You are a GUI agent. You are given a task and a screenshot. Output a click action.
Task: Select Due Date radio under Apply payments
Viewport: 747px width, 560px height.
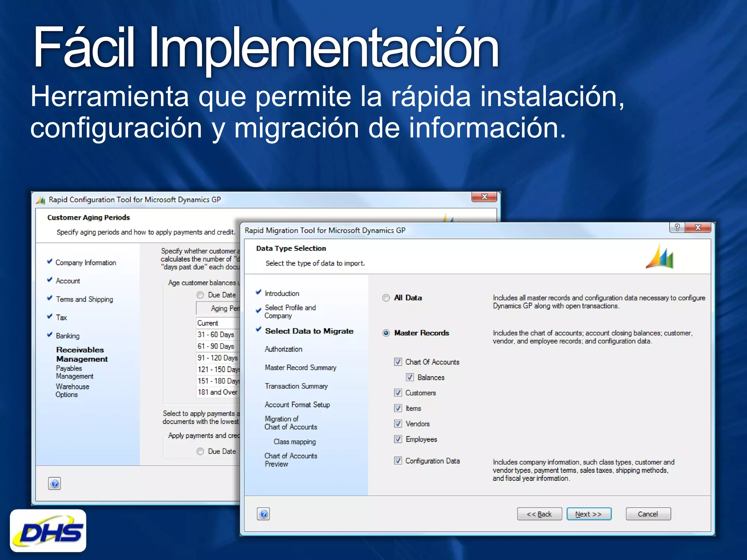[x=200, y=451]
